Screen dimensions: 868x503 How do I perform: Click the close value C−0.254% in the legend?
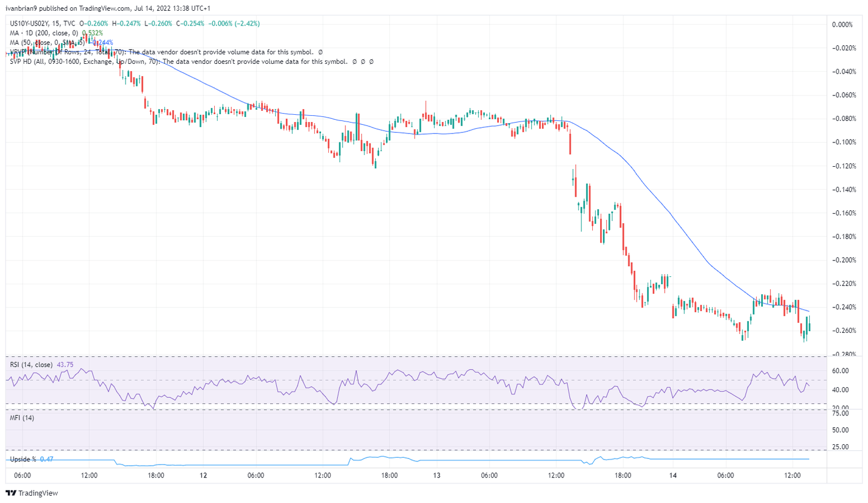click(190, 24)
